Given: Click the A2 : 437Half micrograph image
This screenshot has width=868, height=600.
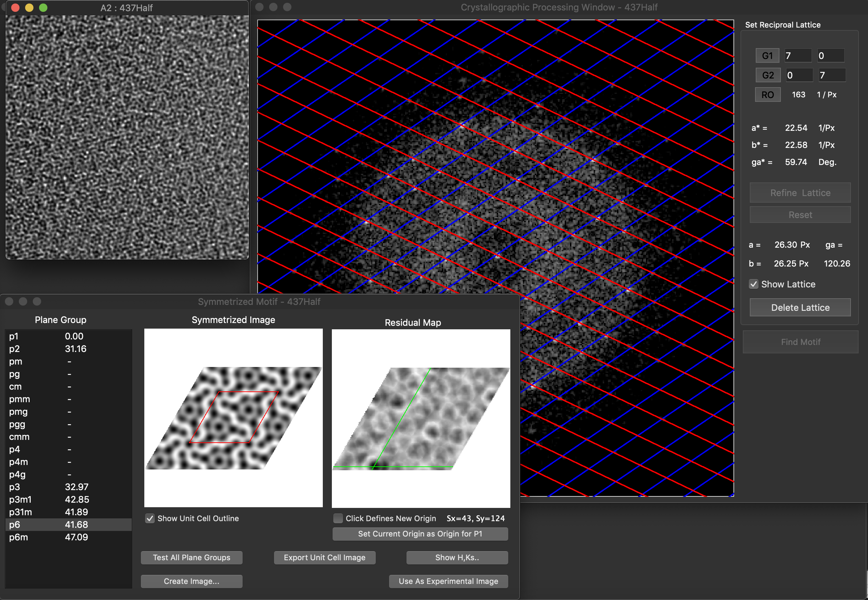Looking at the screenshot, I should click(x=127, y=137).
